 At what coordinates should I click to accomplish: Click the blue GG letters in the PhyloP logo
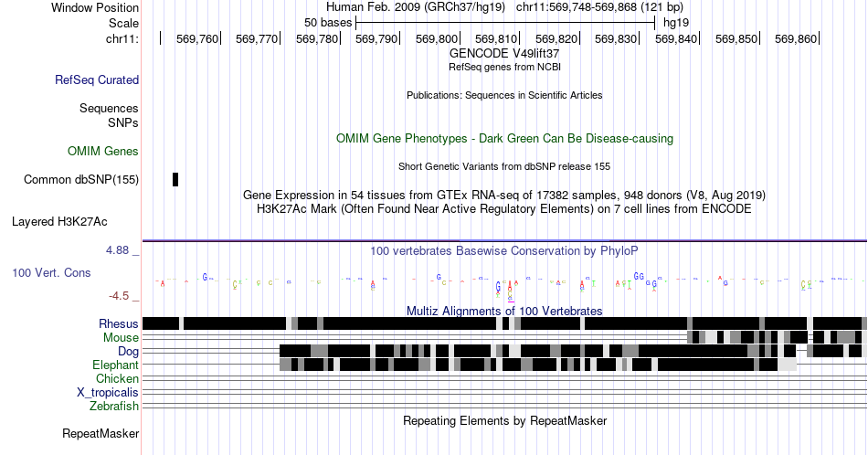(639, 276)
